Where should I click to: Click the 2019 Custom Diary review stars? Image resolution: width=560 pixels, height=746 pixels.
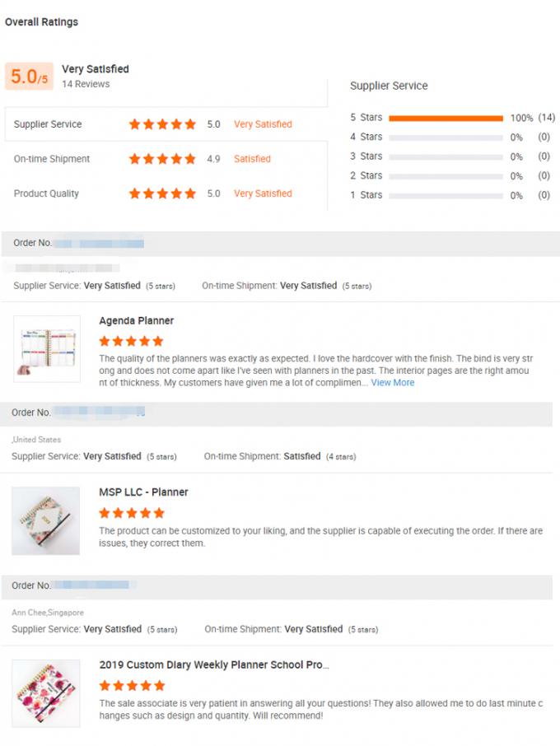tap(131, 685)
